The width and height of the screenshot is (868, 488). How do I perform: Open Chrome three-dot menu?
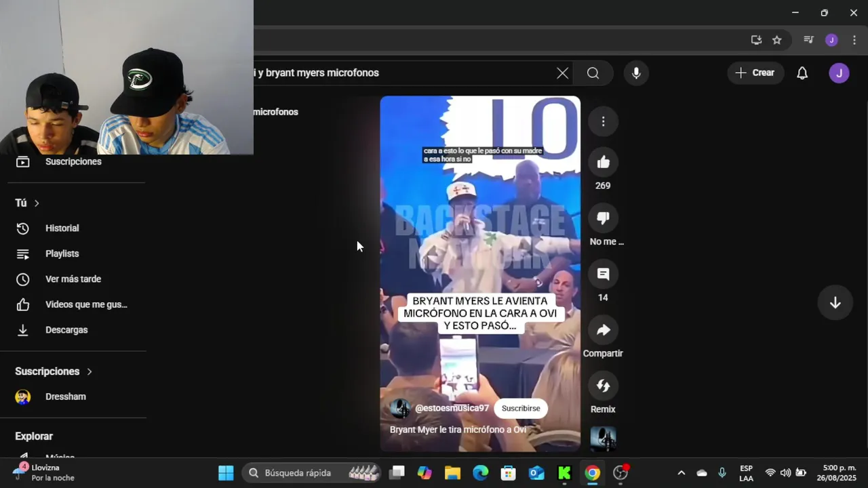pos(854,40)
